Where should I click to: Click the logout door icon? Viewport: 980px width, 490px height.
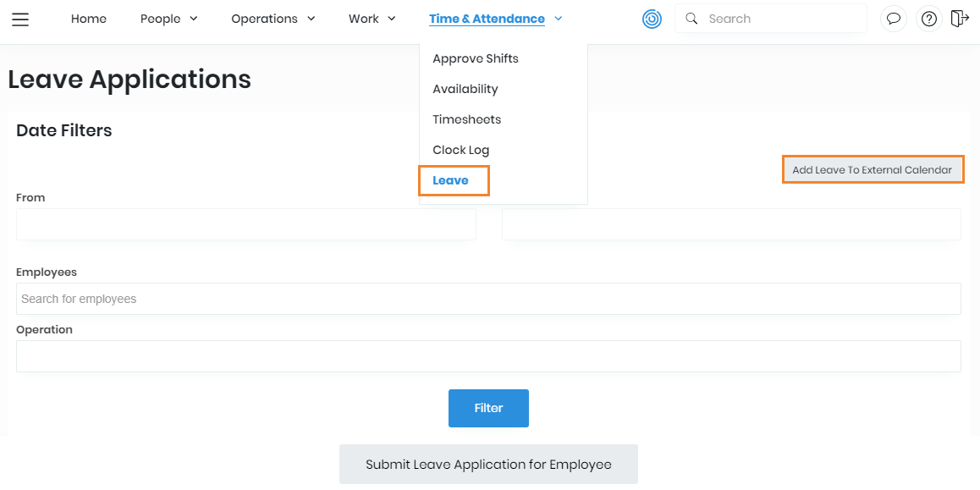[959, 19]
